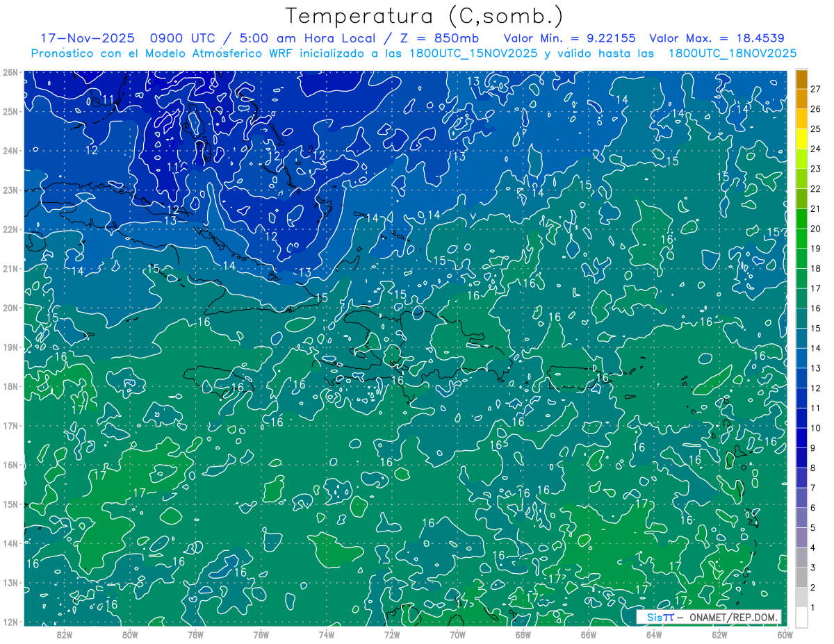Viewport: 834px width, 644px height.
Task: Click the '26N' latitude axis label
Action: [x=10, y=72]
